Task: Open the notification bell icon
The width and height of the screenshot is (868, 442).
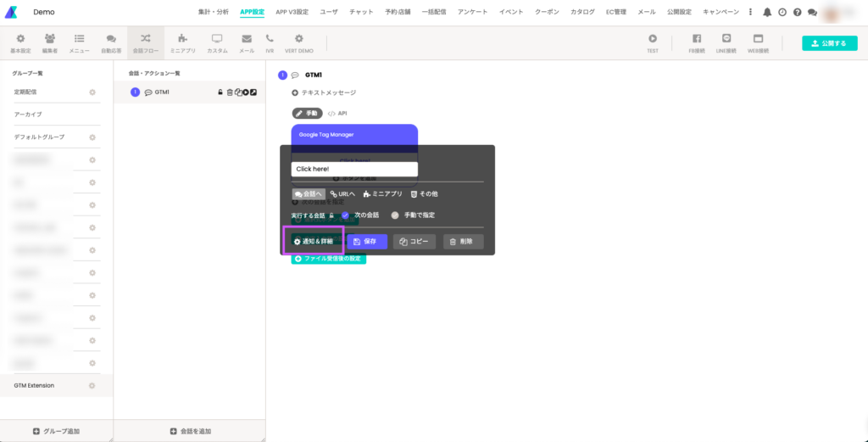Action: pyautogui.click(x=767, y=13)
